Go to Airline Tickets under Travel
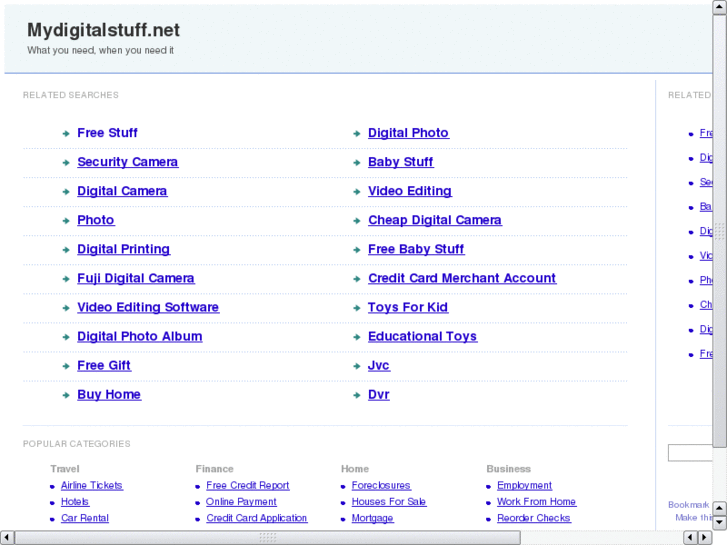The width and height of the screenshot is (727, 545). (x=92, y=486)
